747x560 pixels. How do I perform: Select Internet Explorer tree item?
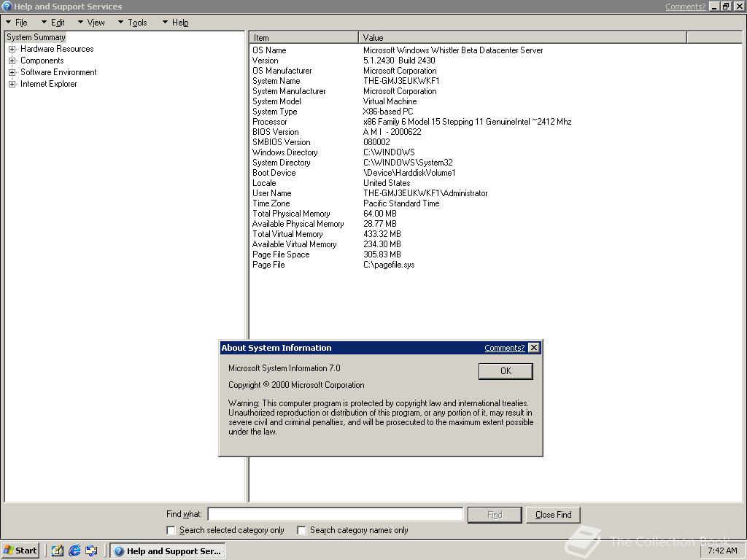point(48,84)
